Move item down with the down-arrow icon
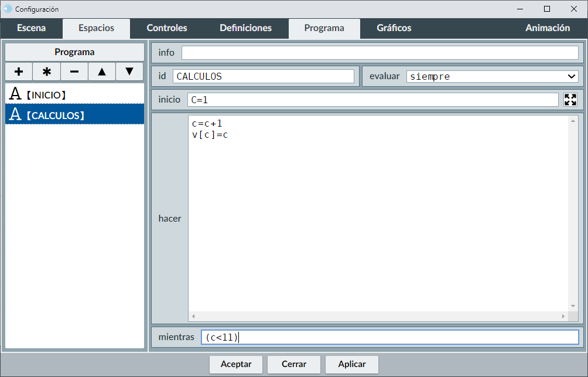This screenshot has width=588, height=377. (129, 72)
